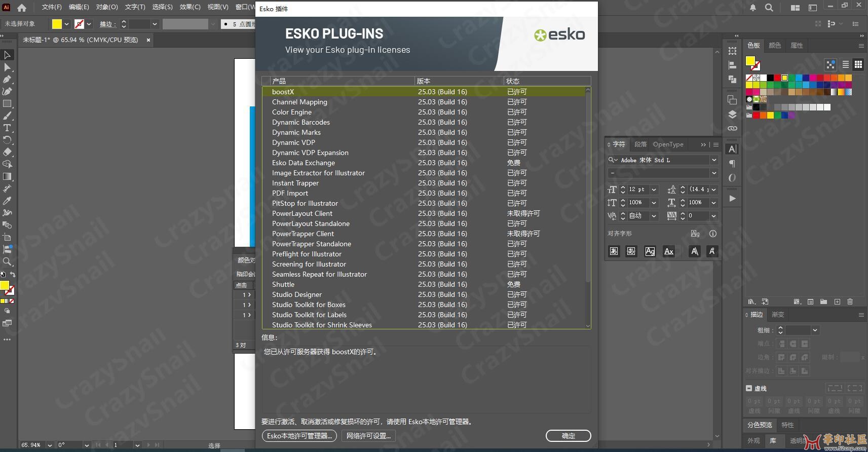
Task: Open the font family dropdown
Action: [714, 160]
